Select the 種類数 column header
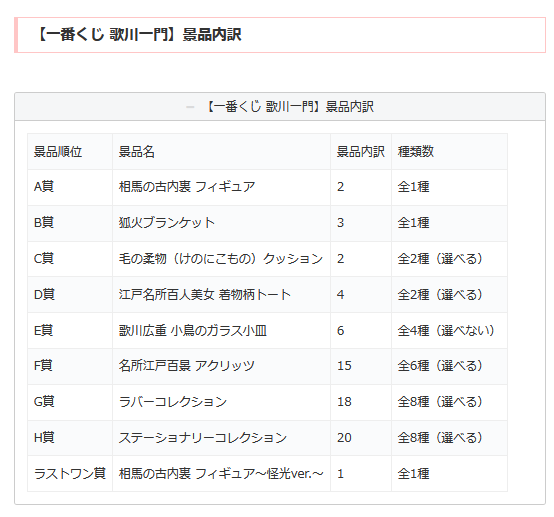554x517 pixels. pyautogui.click(x=449, y=152)
